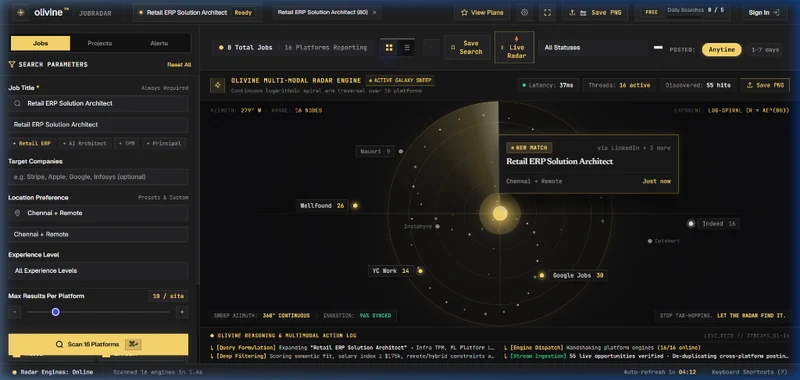The image size is (800, 380).
Task: Open the All Experience Levels dropdown
Action: point(98,271)
